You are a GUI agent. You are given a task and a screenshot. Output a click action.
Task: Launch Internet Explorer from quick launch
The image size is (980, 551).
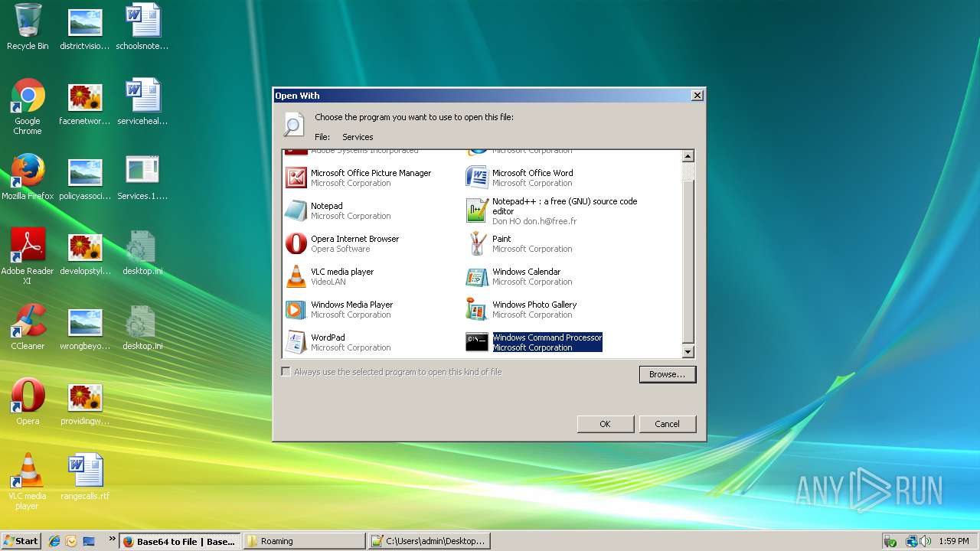click(54, 541)
